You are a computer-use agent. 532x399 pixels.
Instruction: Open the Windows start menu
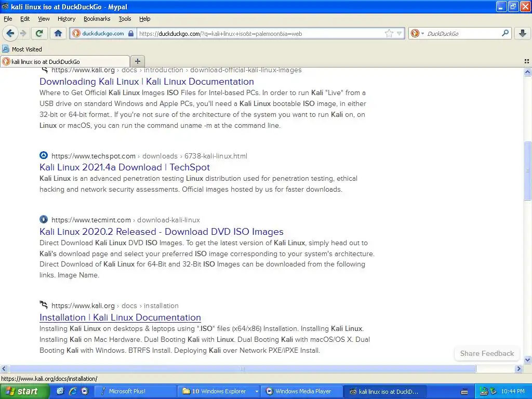24,391
